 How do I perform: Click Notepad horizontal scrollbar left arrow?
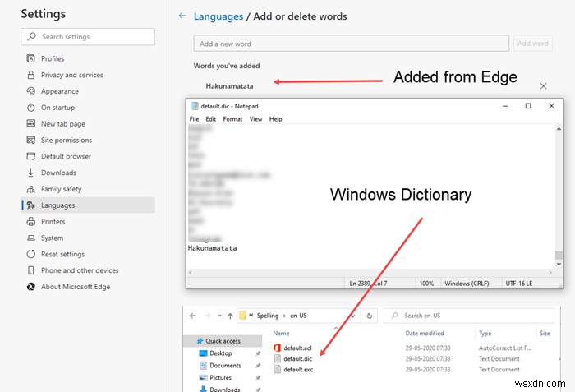(x=190, y=273)
